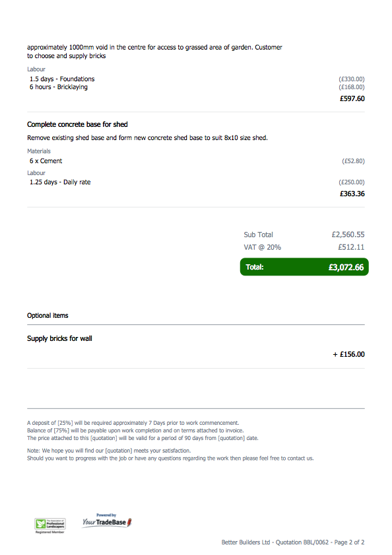Select the Sub Total amount £2,560.55
The width and height of the screenshot is (392, 555).
pos(348,235)
